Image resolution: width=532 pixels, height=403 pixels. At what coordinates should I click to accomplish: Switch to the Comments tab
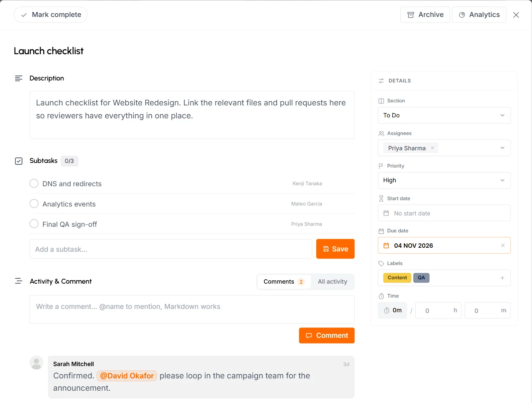(x=284, y=282)
